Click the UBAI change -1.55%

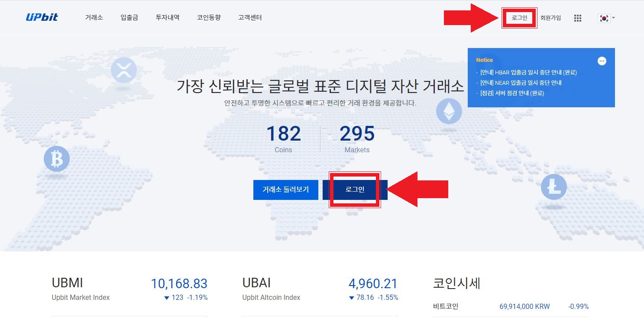coord(388,298)
